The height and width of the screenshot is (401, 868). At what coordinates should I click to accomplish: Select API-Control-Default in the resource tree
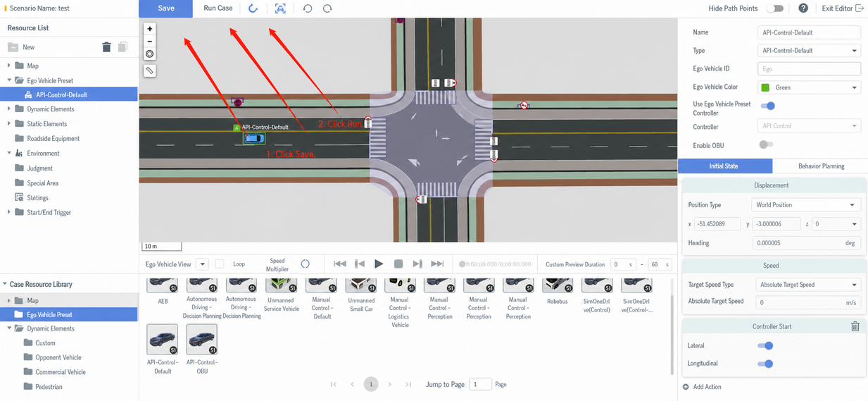(x=69, y=94)
